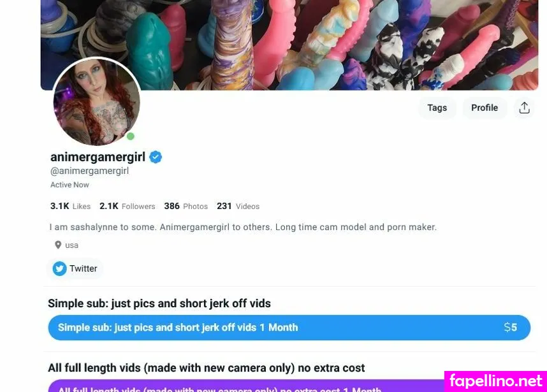Subscribe to Simple sub for $5
The width and height of the screenshot is (547, 392).
pyautogui.click(x=289, y=328)
